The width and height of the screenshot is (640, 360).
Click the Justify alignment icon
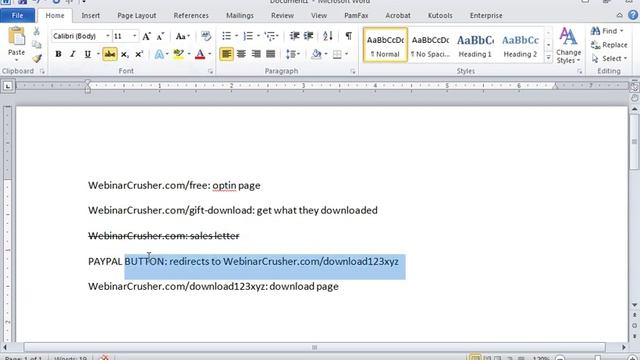click(271, 54)
